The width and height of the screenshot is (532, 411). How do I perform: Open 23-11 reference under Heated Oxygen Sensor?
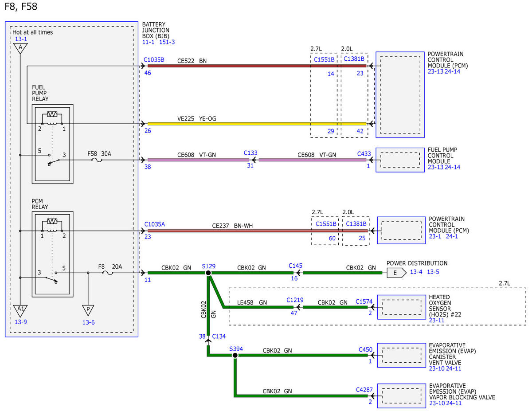pos(436,320)
